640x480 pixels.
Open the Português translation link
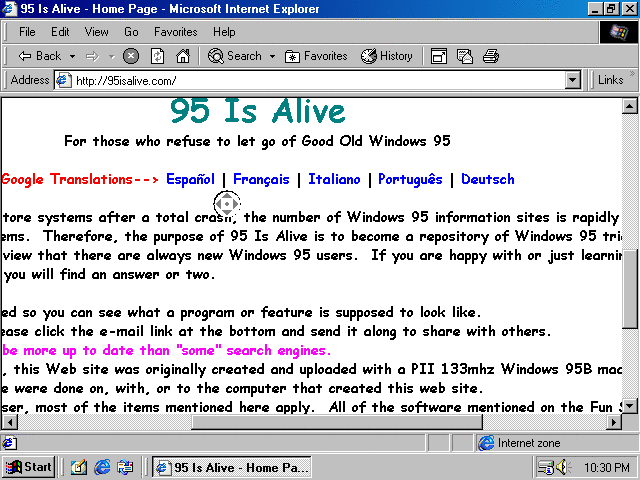pos(410,179)
